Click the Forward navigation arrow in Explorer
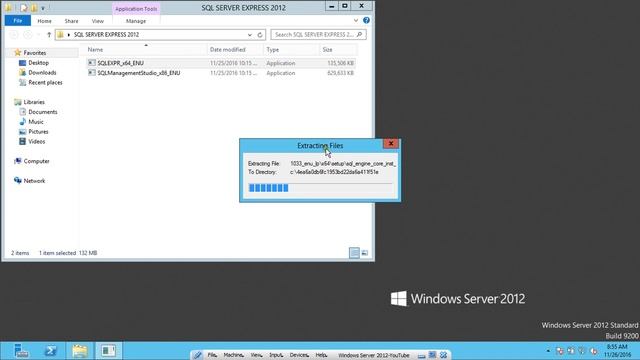The width and height of the screenshot is (640, 360). [x=28, y=35]
